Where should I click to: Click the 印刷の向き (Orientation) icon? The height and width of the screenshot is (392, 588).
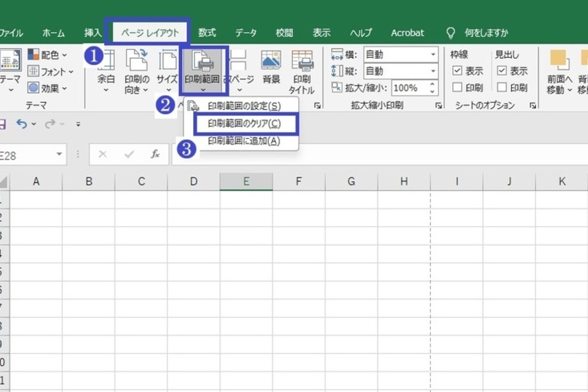136,61
